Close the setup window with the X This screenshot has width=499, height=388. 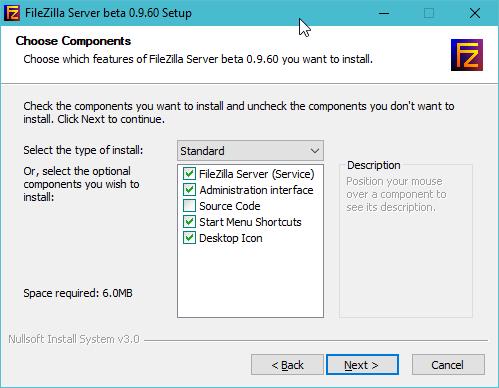click(475, 13)
